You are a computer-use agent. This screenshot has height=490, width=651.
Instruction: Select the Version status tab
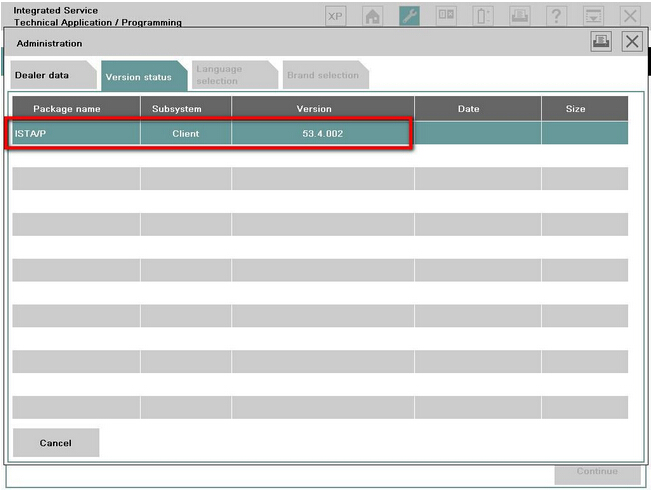click(144, 76)
